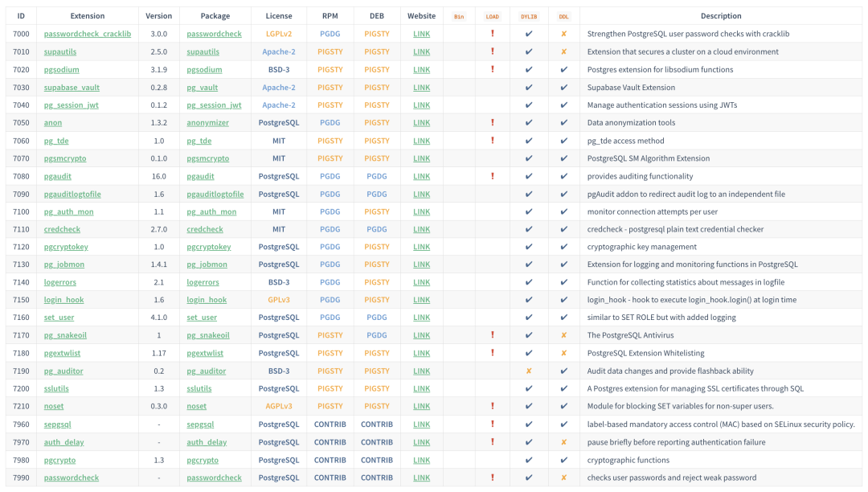Open the sslutils extension link
This screenshot has height=492, width=868.
[x=56, y=388]
